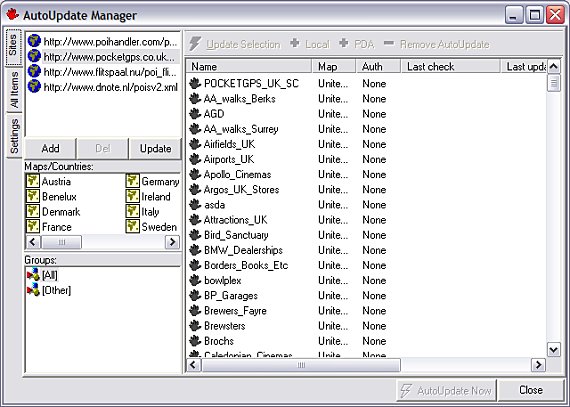Click right arrow of Maps/Countries scrollbar
Screen dimensions: 570x407
[x=172, y=242]
